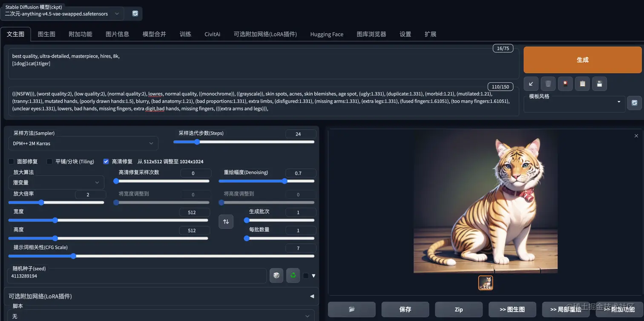Click the dice to randomize the seed

coord(276,275)
